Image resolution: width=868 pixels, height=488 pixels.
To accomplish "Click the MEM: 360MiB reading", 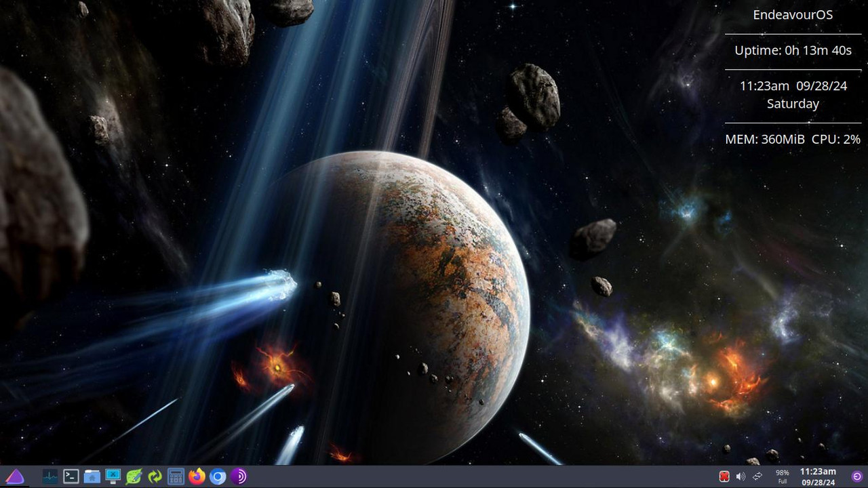I will (x=765, y=139).
